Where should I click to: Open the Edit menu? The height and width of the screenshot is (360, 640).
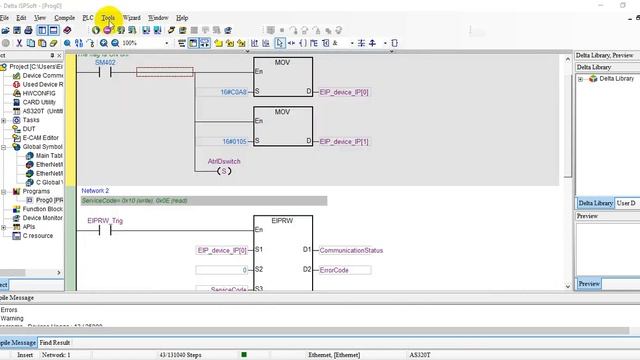point(21,18)
